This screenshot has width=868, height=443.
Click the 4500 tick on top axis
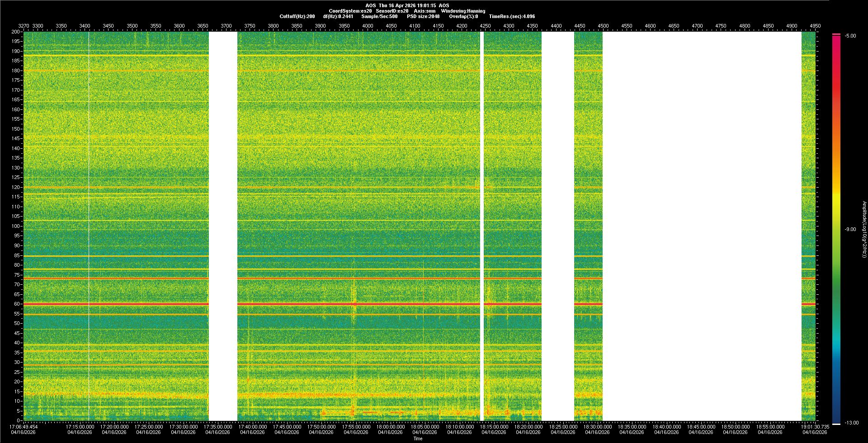pyautogui.click(x=603, y=26)
